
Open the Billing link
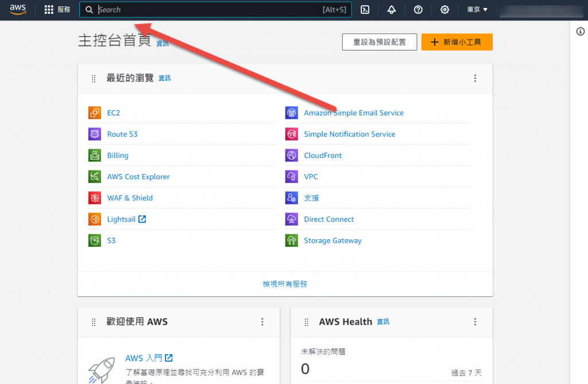[118, 155]
